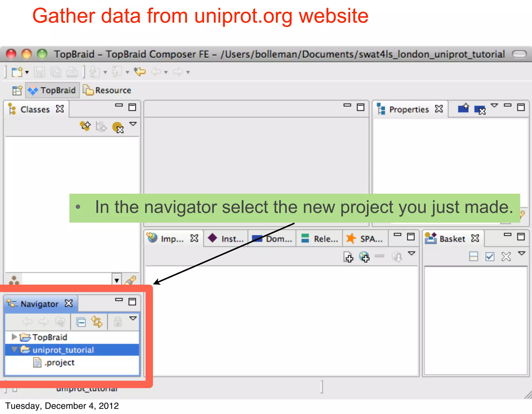
Task: Open the New wizard dropdown arrow
Action: coord(27,72)
